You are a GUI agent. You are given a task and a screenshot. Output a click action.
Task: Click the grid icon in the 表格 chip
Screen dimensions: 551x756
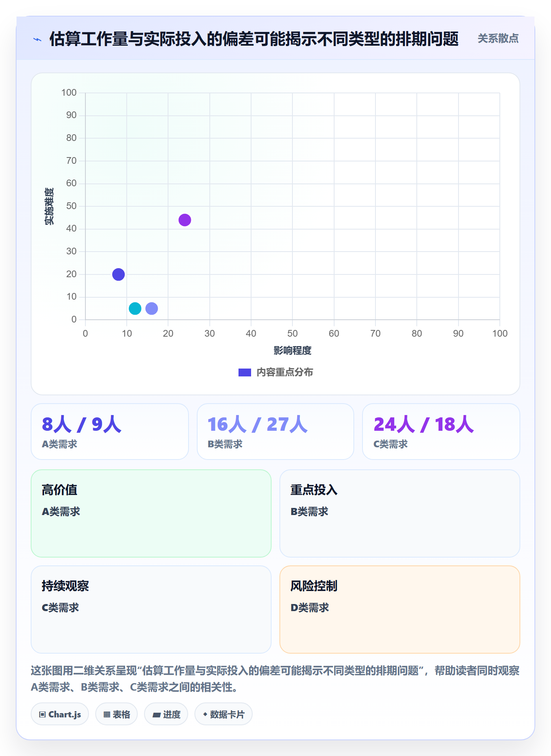point(107,714)
